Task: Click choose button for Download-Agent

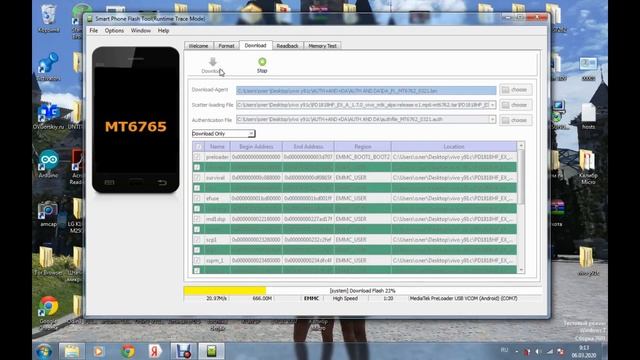Action: (516, 90)
